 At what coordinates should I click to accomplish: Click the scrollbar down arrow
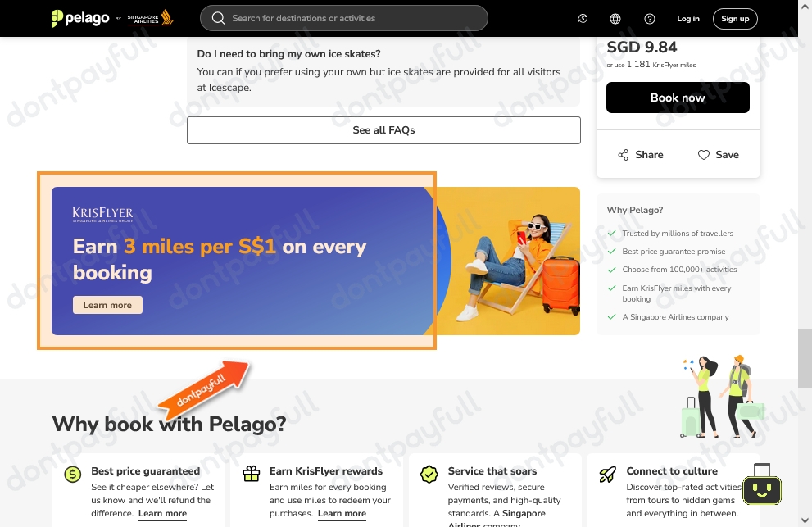tap(805, 520)
